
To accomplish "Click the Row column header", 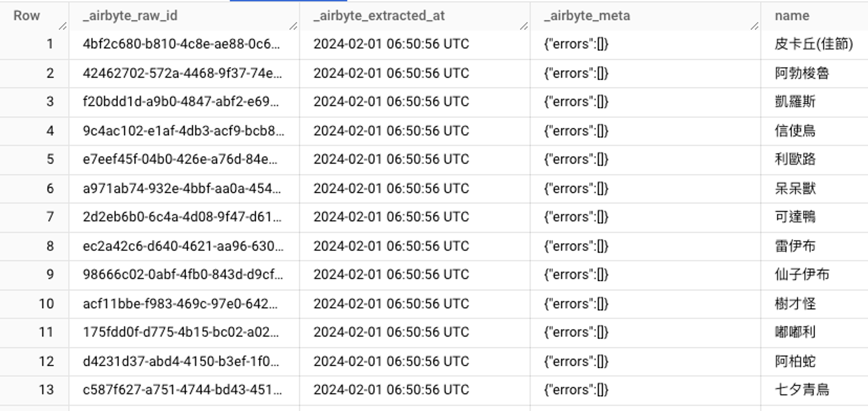I will click(x=27, y=16).
